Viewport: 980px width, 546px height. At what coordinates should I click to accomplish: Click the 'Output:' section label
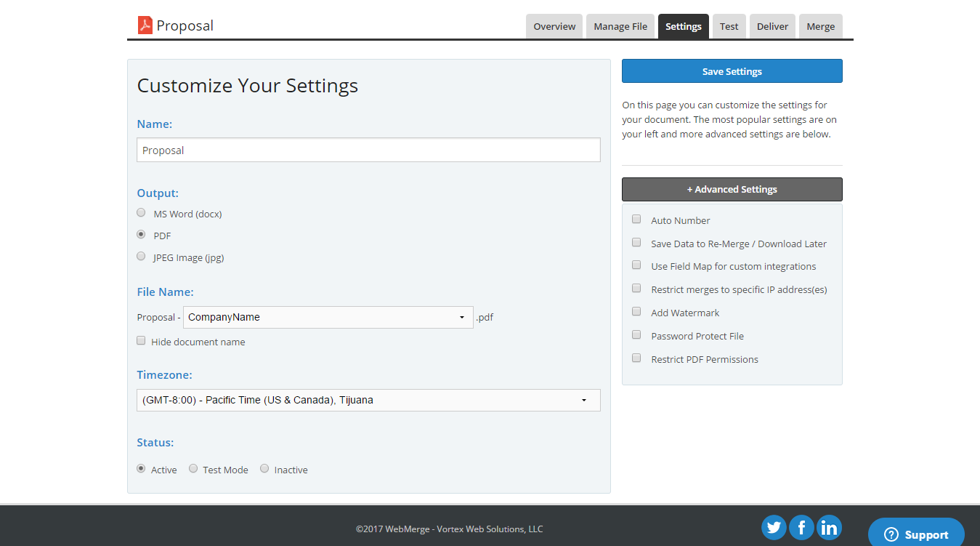[x=158, y=193]
